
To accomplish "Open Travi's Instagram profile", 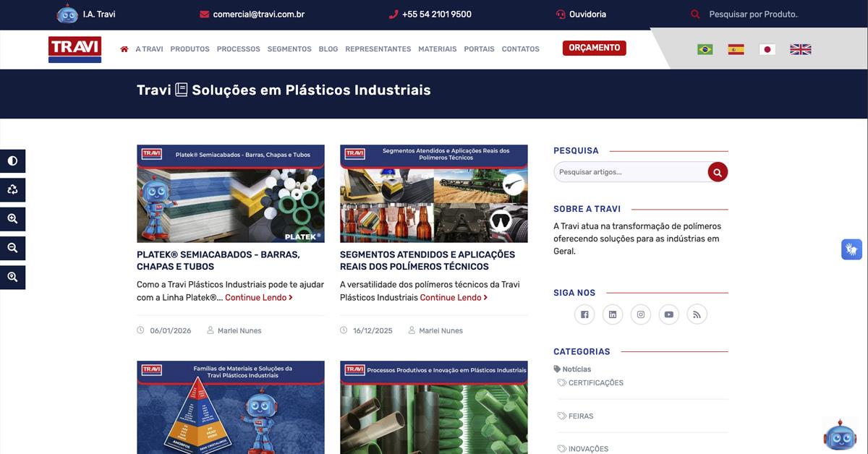I will tap(640, 314).
